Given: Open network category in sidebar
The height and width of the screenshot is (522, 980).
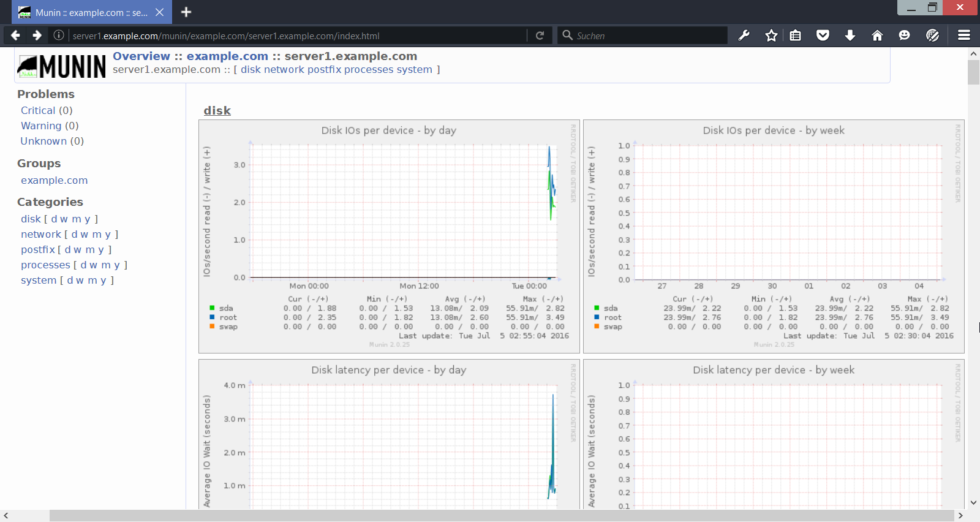Looking at the screenshot, I should tap(41, 234).
